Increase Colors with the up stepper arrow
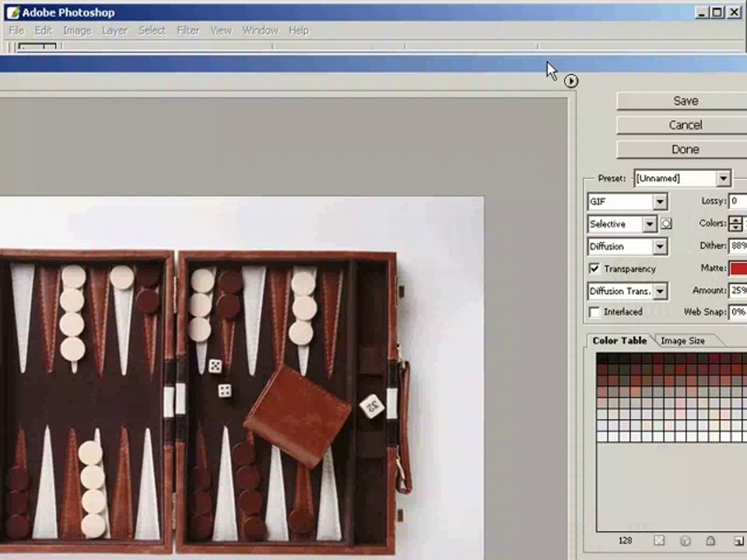Screen dimensions: 747x560 (736, 220)
